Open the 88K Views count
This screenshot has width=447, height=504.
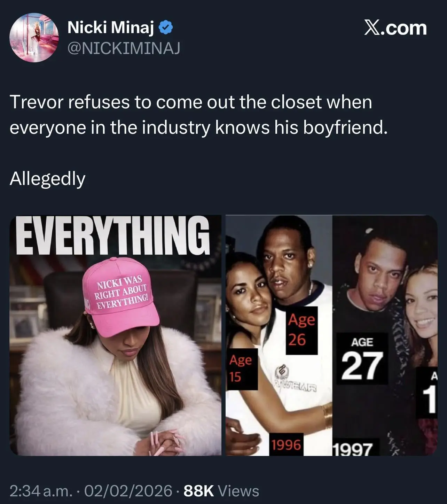(221, 491)
